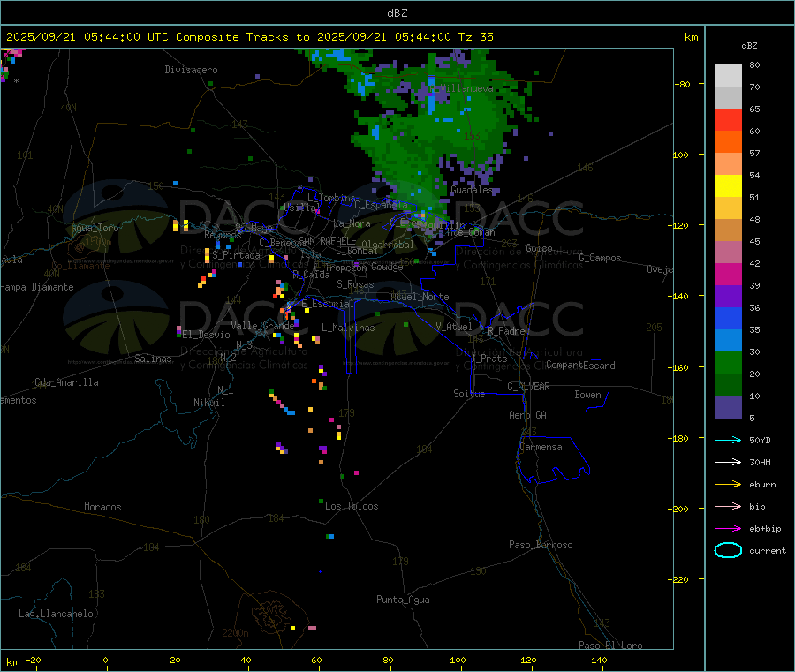The height and width of the screenshot is (672, 795).
Task: Select the dark green swatch in dBZ scale
Action: pyautogui.click(x=728, y=385)
